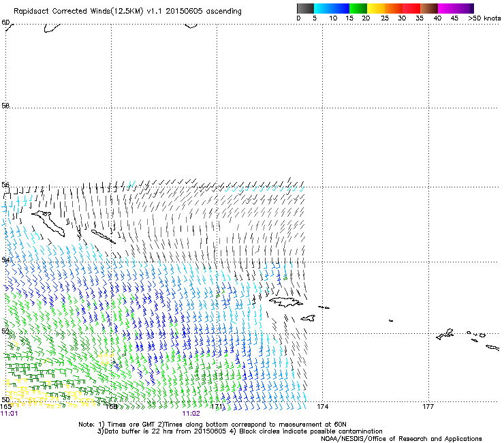The height and width of the screenshot is (443, 504).
Task: Click the longitude label '171'
Action: coord(217,407)
